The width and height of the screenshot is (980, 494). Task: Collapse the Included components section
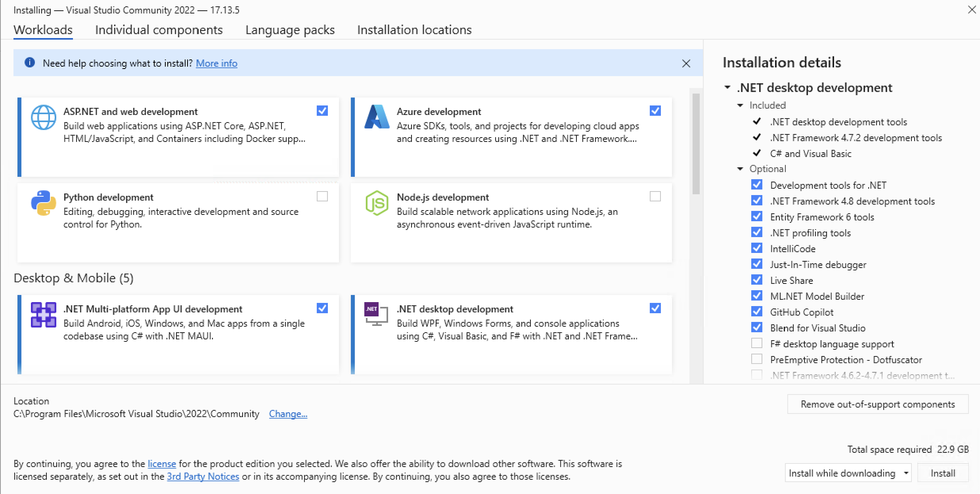pos(740,105)
